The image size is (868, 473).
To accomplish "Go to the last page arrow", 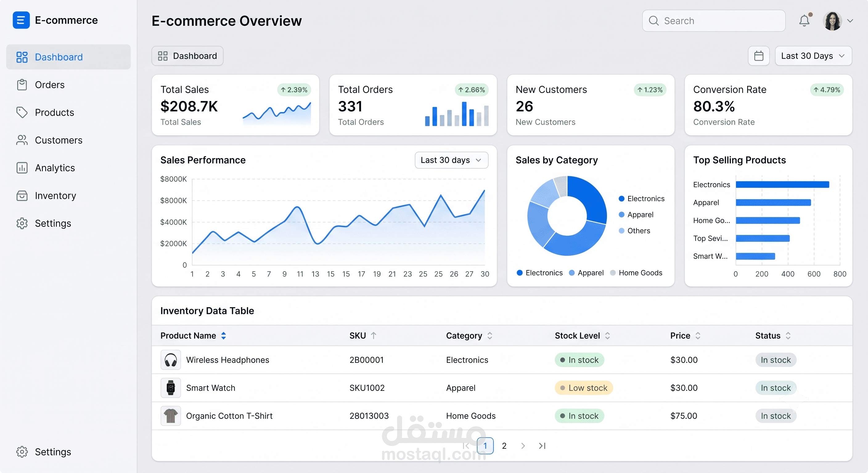I will pyautogui.click(x=542, y=446).
